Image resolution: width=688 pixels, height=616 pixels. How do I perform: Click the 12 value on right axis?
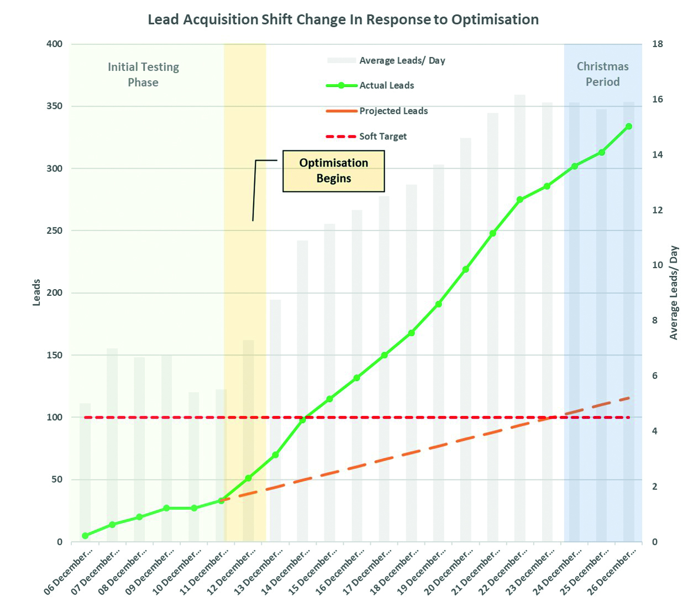coord(658,210)
